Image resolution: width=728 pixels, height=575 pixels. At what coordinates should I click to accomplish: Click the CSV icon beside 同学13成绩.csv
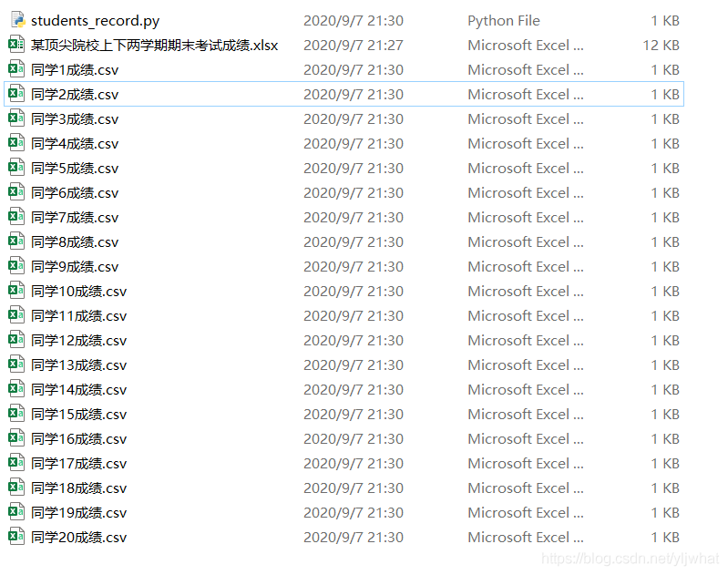[x=16, y=365]
